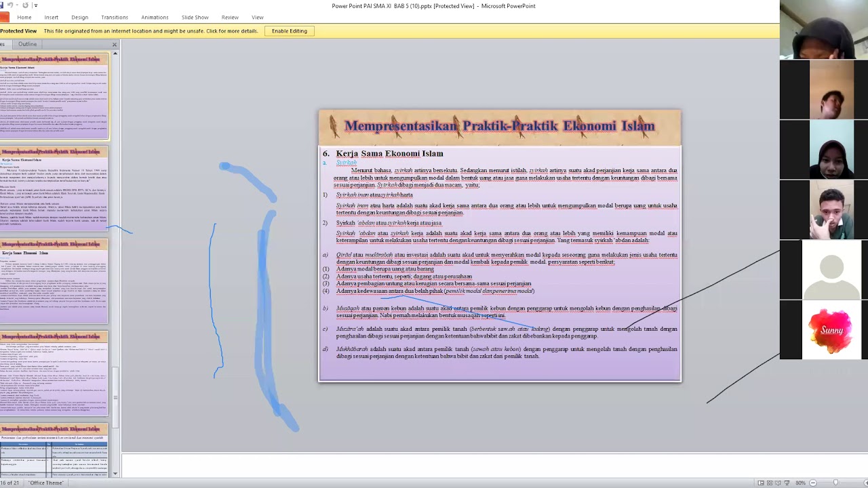This screenshot has height=488, width=868.
Task: Click the top participant webcam video tile
Action: click(824, 30)
